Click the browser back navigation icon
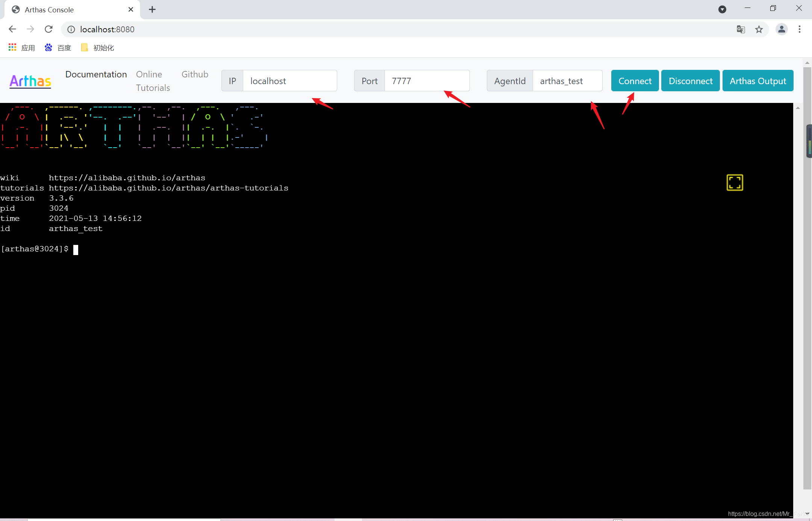The height and width of the screenshot is (521, 812). pos(12,29)
